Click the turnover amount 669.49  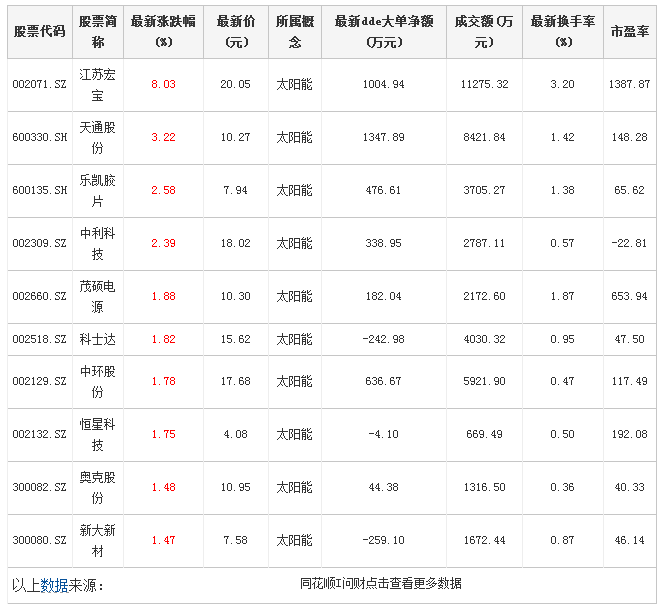click(484, 434)
